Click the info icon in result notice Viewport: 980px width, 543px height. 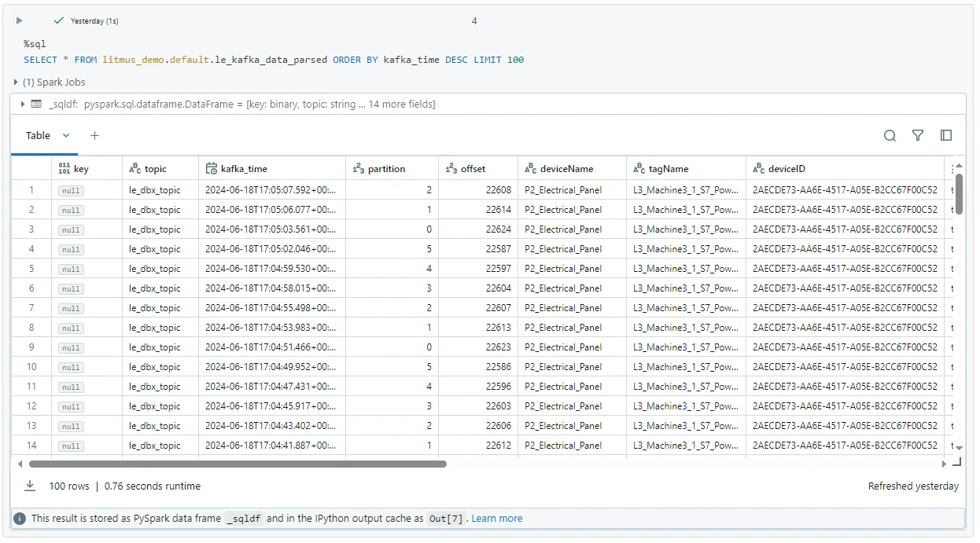[20, 519]
